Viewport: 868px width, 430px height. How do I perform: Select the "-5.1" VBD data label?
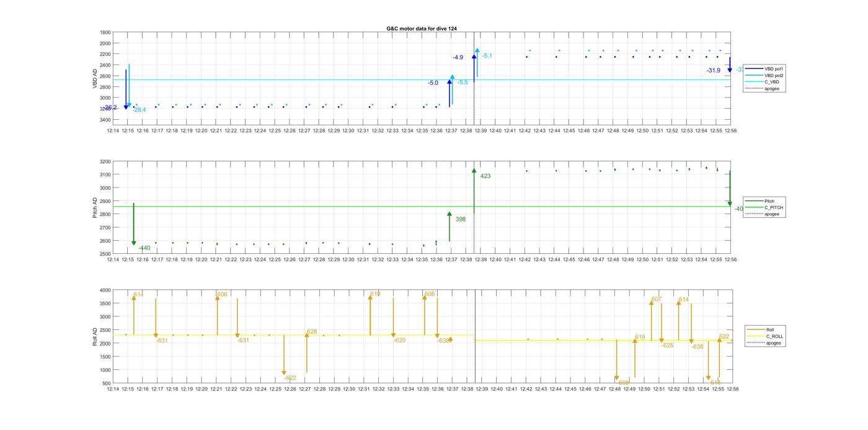(487, 56)
